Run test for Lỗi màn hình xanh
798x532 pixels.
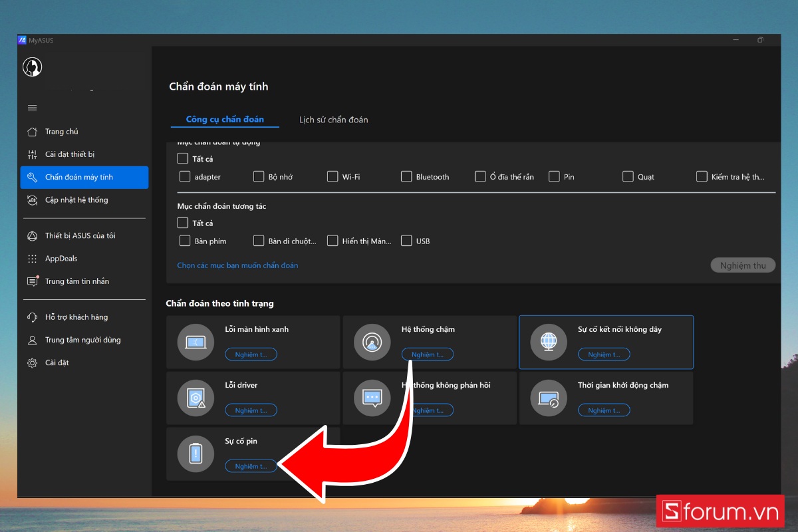(x=251, y=354)
